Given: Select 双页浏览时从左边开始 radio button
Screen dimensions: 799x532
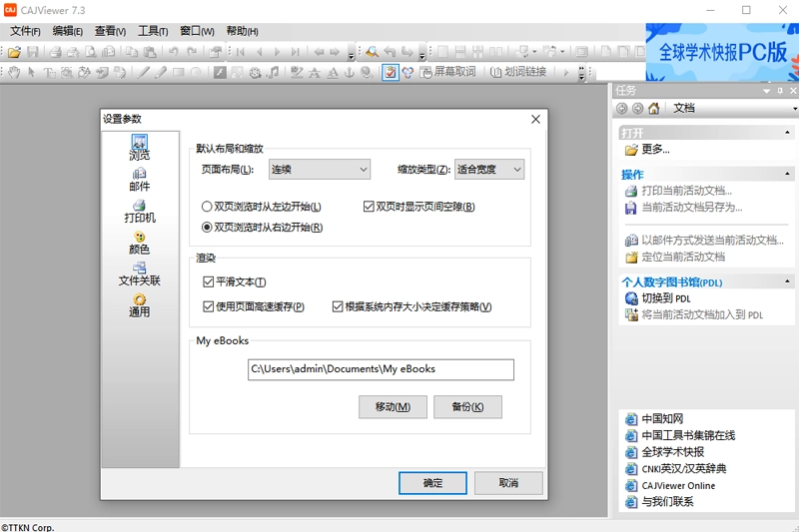Looking at the screenshot, I should [x=207, y=207].
